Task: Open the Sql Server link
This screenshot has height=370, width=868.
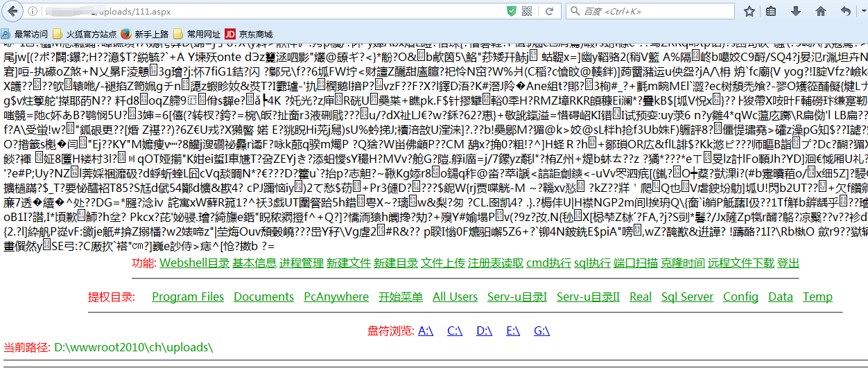Action: pyautogui.click(x=687, y=297)
